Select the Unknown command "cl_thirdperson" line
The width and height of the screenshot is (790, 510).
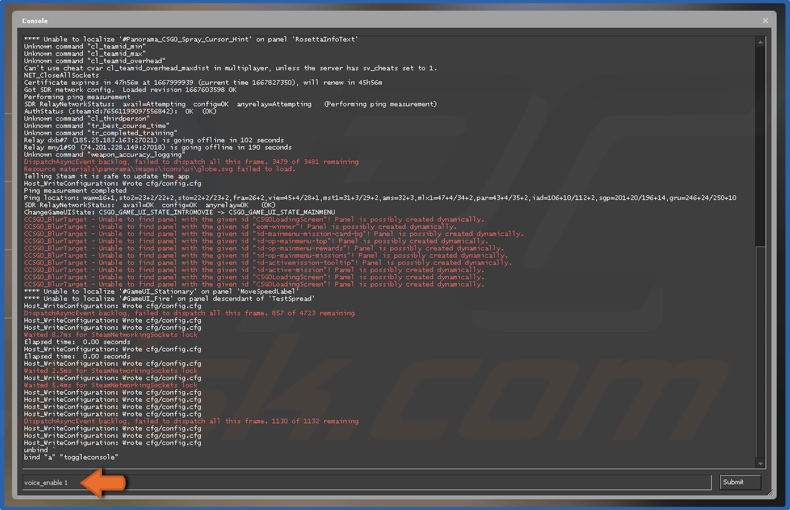click(87, 118)
